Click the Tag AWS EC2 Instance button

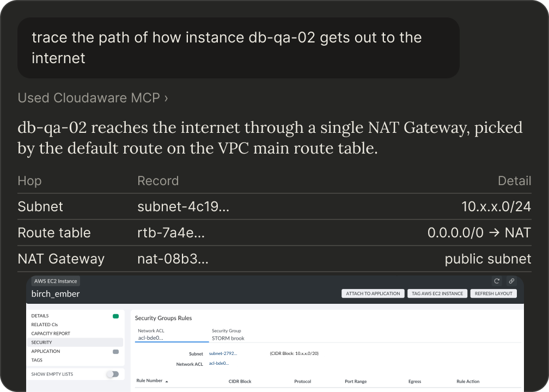click(x=437, y=293)
